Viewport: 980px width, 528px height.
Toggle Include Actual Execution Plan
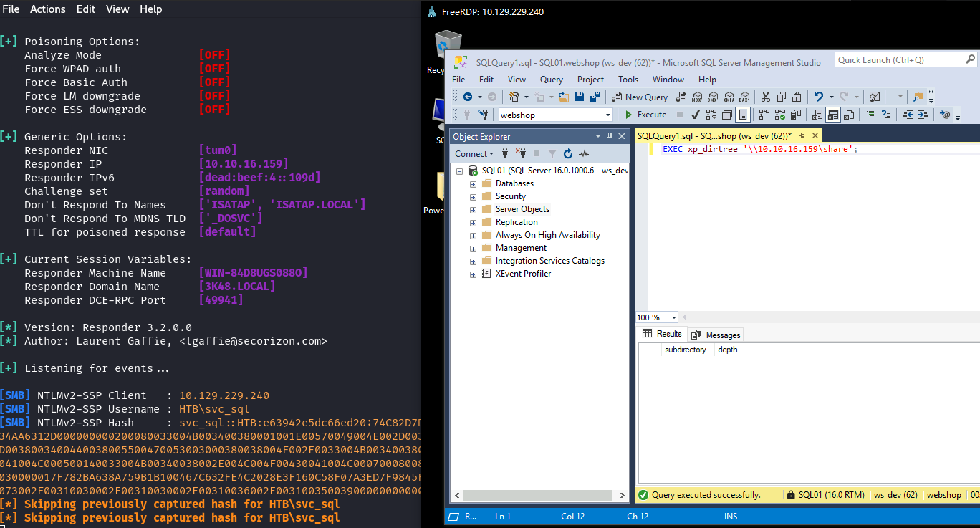(x=764, y=115)
